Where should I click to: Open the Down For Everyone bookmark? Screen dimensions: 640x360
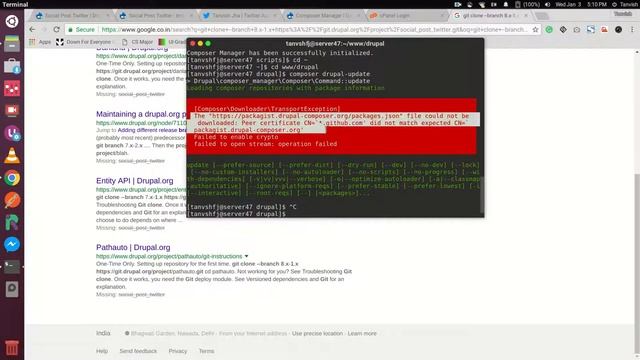click(x=83, y=42)
